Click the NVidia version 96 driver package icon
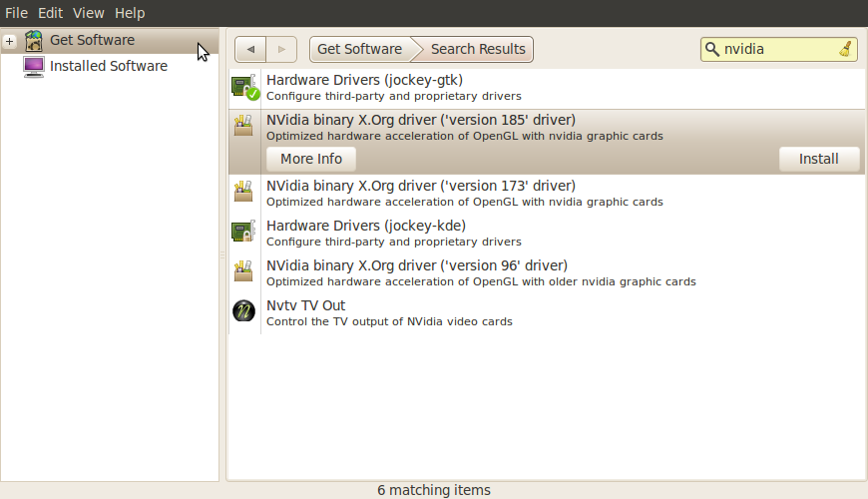The image size is (868, 499). click(243, 272)
